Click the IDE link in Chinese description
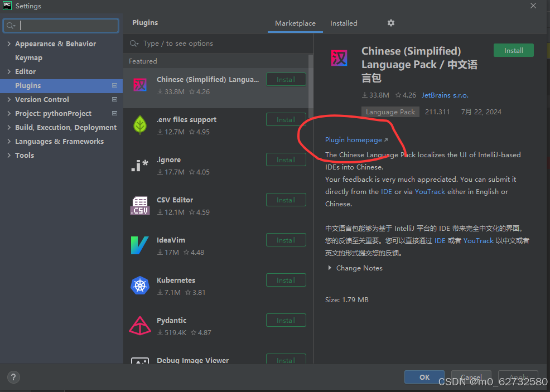The width and height of the screenshot is (550, 392). pyautogui.click(x=440, y=240)
